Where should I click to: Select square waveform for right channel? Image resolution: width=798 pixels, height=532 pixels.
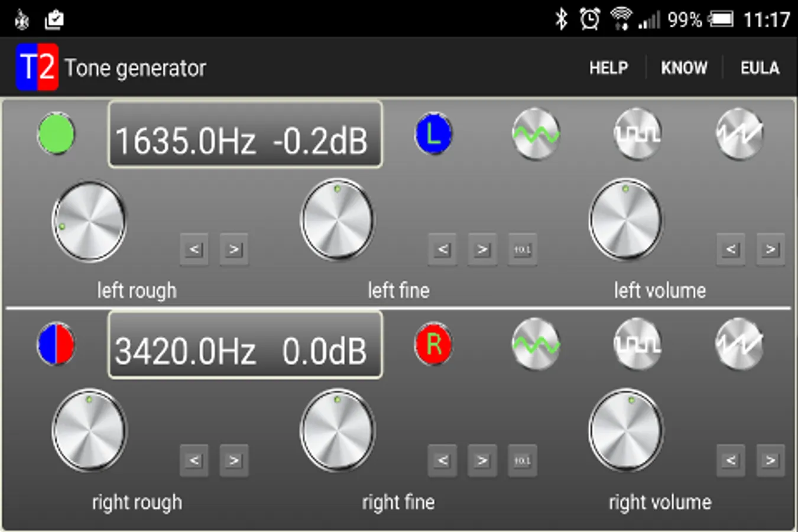point(637,345)
